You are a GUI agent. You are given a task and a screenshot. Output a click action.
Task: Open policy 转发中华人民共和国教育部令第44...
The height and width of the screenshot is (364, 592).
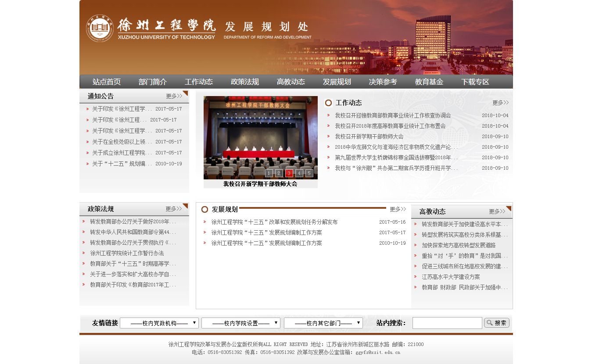coord(133,232)
